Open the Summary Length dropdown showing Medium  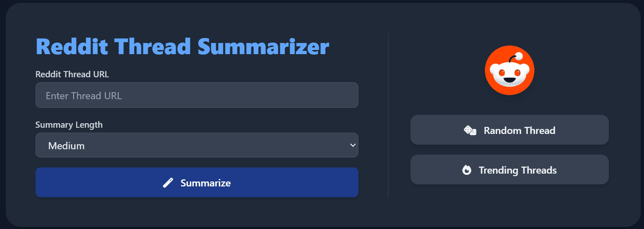(x=197, y=145)
